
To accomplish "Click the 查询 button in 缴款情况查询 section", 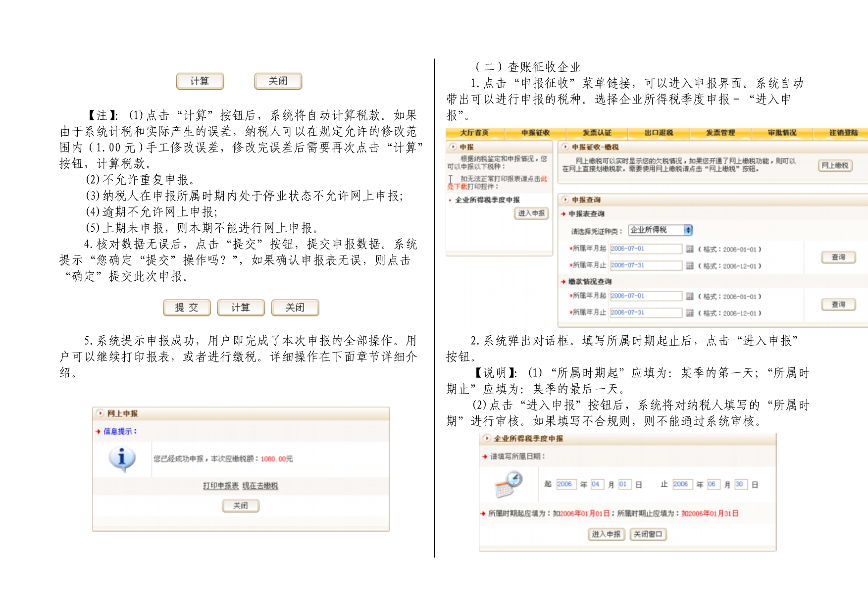I will click(838, 305).
